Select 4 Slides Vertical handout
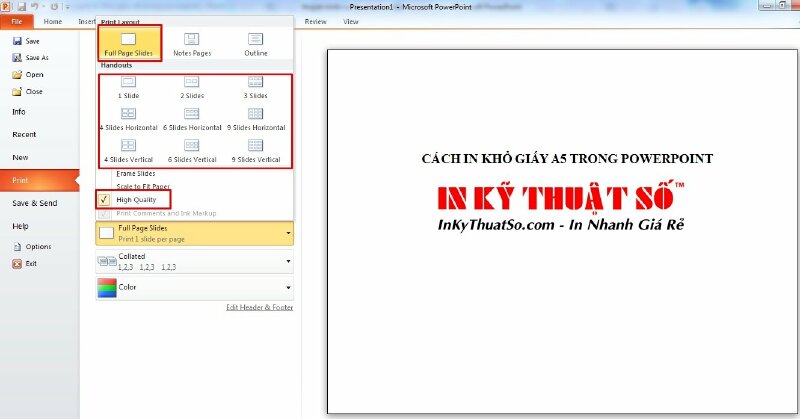The height and width of the screenshot is (419, 800). [x=129, y=151]
